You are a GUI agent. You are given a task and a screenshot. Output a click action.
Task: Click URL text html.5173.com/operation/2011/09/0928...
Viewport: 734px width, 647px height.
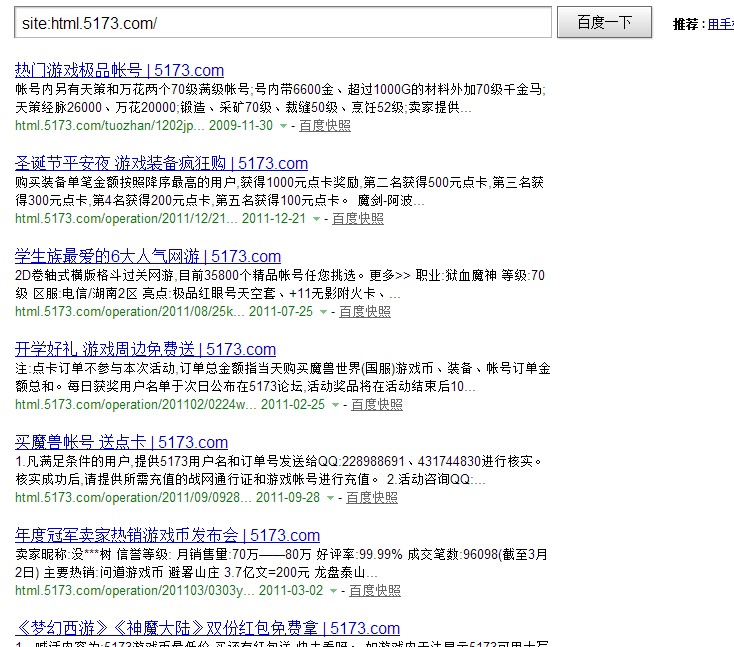click(x=133, y=497)
